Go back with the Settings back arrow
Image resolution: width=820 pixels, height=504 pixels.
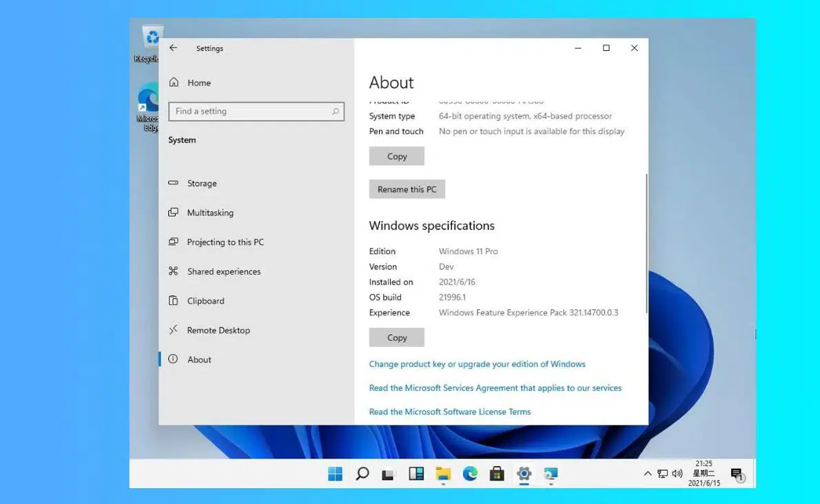[x=173, y=48]
